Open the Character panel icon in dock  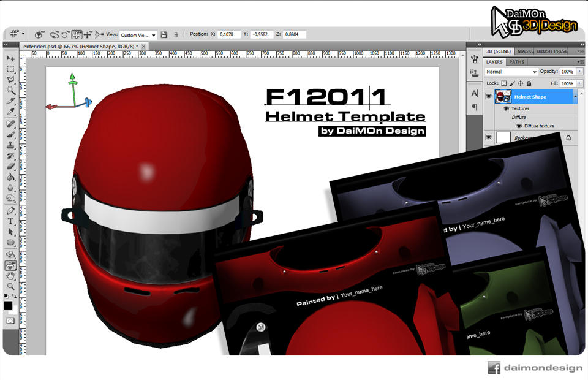click(x=475, y=93)
